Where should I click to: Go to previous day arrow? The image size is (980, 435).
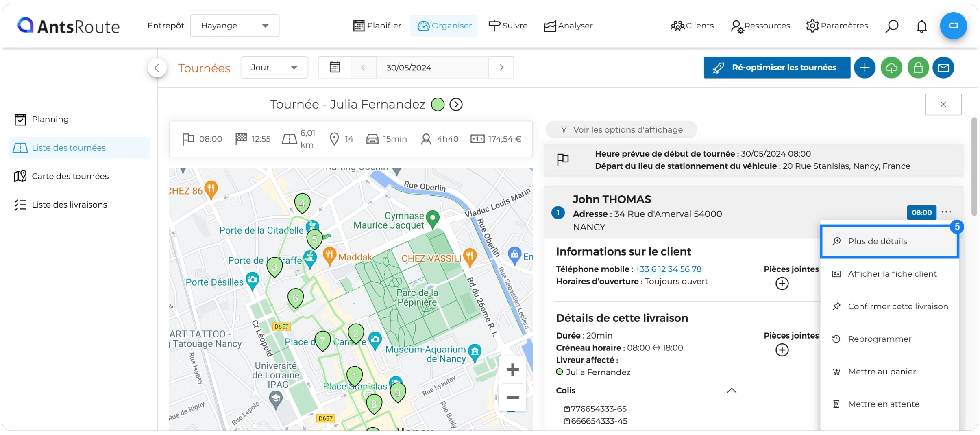[x=363, y=68]
